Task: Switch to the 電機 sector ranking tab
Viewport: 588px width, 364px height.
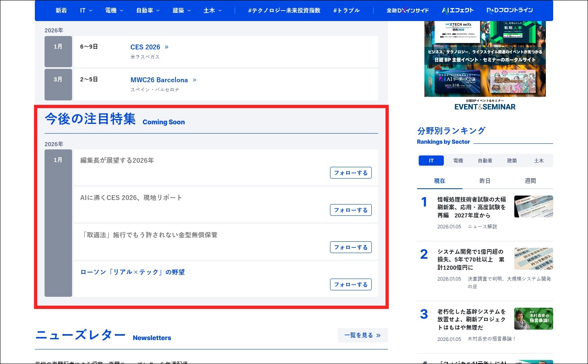Action: pos(458,160)
